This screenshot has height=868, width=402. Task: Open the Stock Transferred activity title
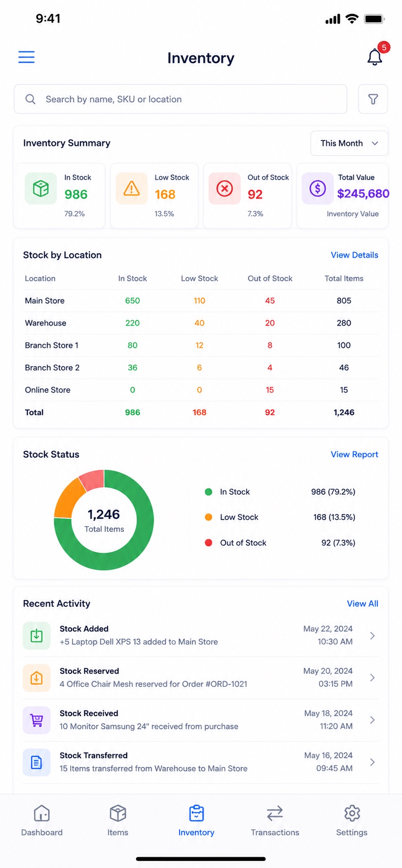tap(93, 755)
